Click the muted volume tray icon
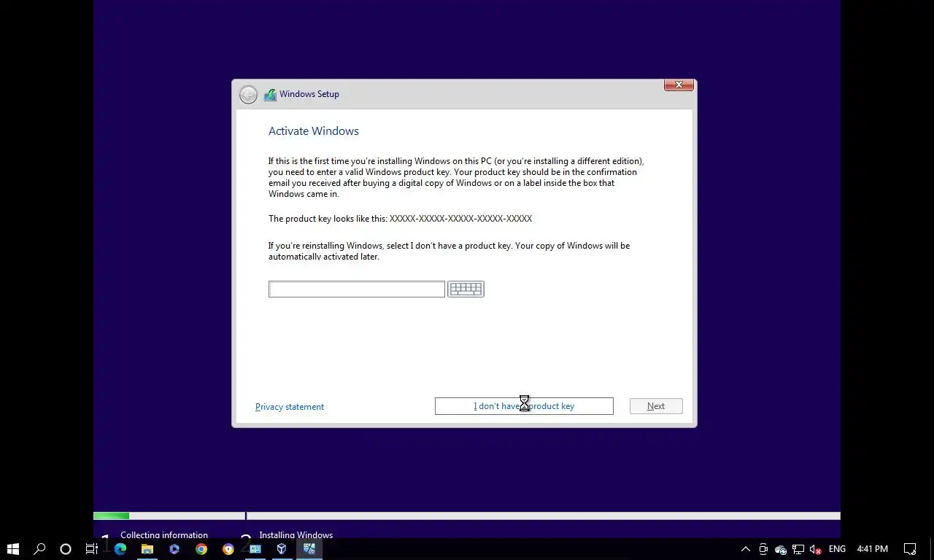 tap(817, 549)
